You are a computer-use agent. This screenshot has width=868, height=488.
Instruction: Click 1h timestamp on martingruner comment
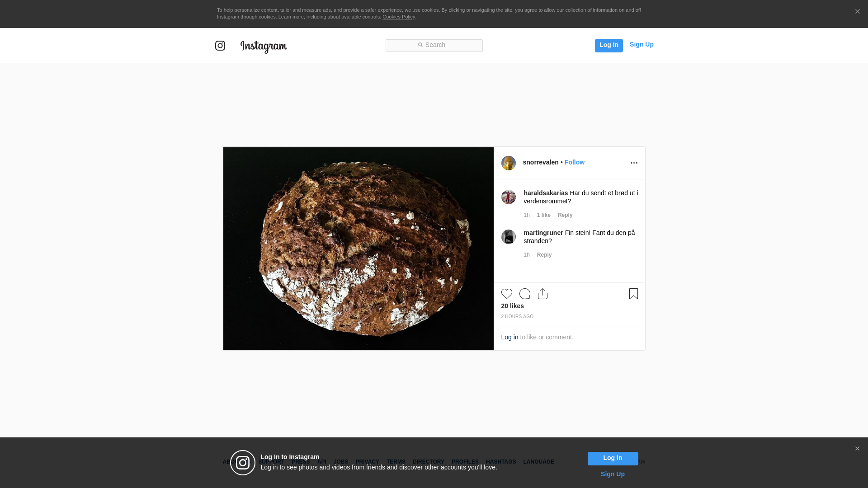pyautogui.click(x=527, y=255)
